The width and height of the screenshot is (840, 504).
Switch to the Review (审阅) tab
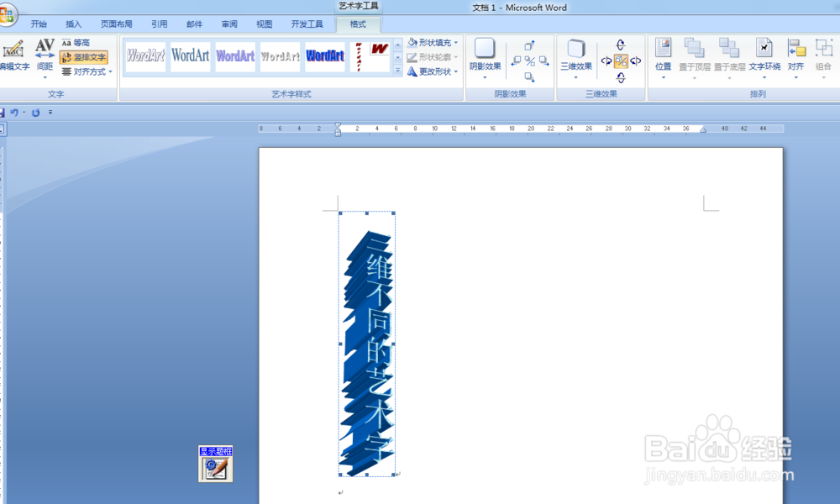pos(229,24)
